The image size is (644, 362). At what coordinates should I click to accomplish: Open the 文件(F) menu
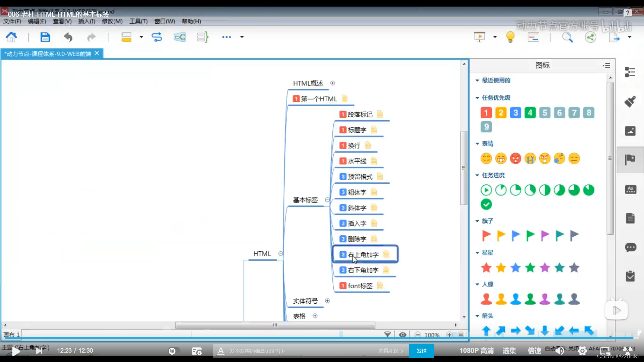pos(12,21)
